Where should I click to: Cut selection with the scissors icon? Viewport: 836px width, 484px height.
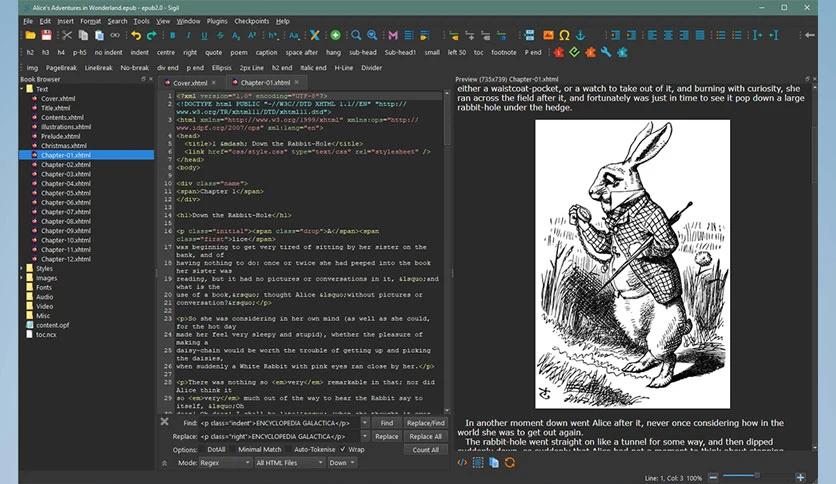coord(67,35)
